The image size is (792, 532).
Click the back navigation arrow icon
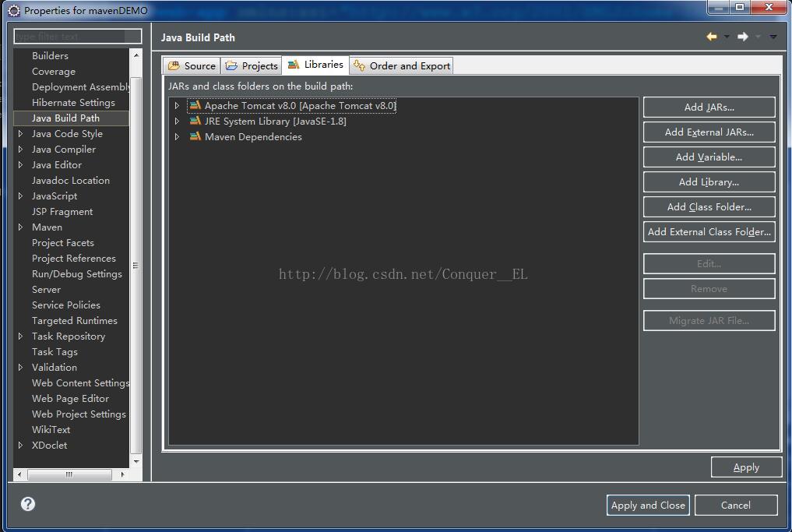711,37
